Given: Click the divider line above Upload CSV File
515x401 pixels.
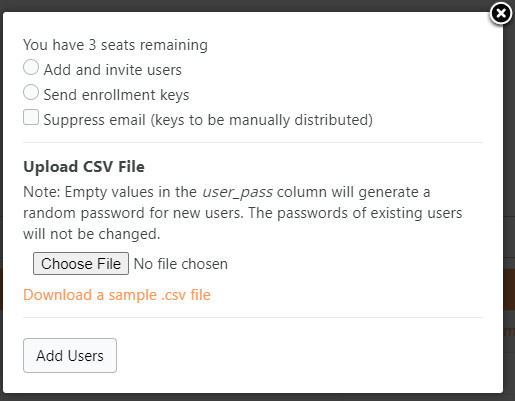Looking at the screenshot, I should click(253, 143).
